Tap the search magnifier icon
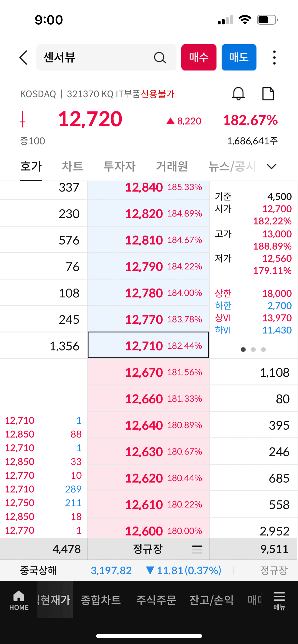 pyautogui.click(x=160, y=57)
